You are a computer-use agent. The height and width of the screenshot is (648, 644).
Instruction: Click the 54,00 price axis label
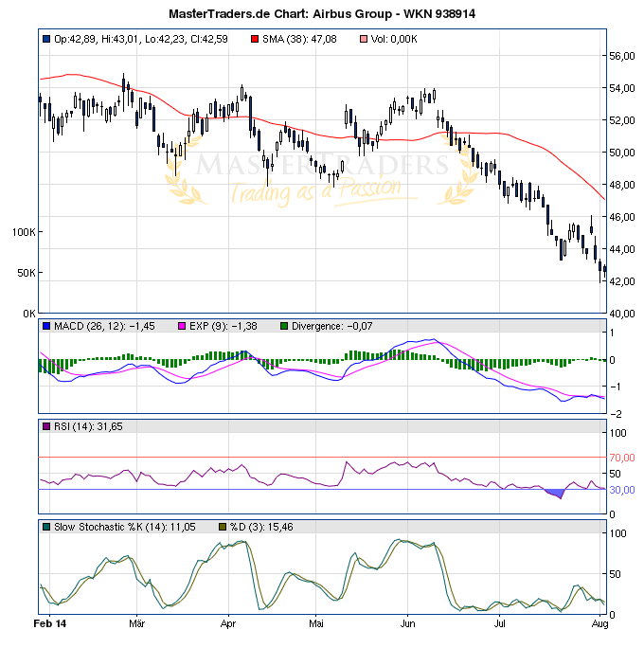(x=622, y=88)
